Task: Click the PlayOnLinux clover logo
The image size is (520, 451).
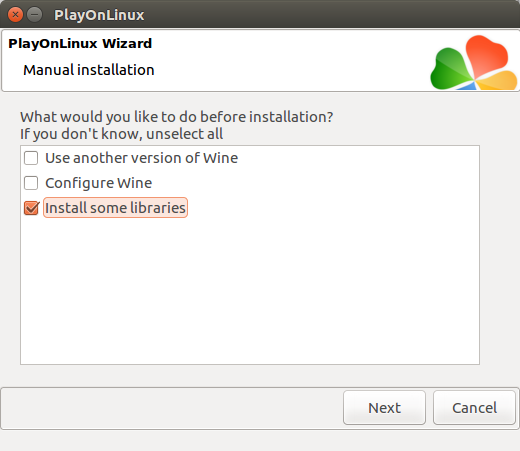Action: pos(474,63)
